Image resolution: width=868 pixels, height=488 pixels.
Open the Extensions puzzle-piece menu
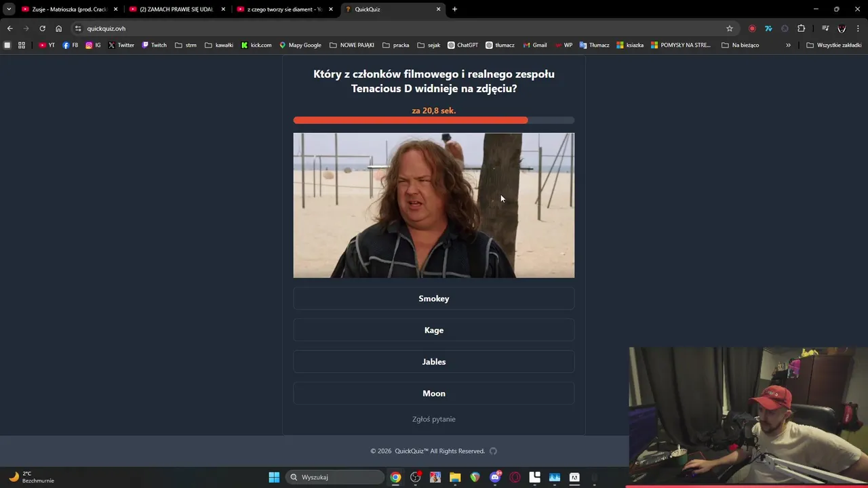point(801,28)
